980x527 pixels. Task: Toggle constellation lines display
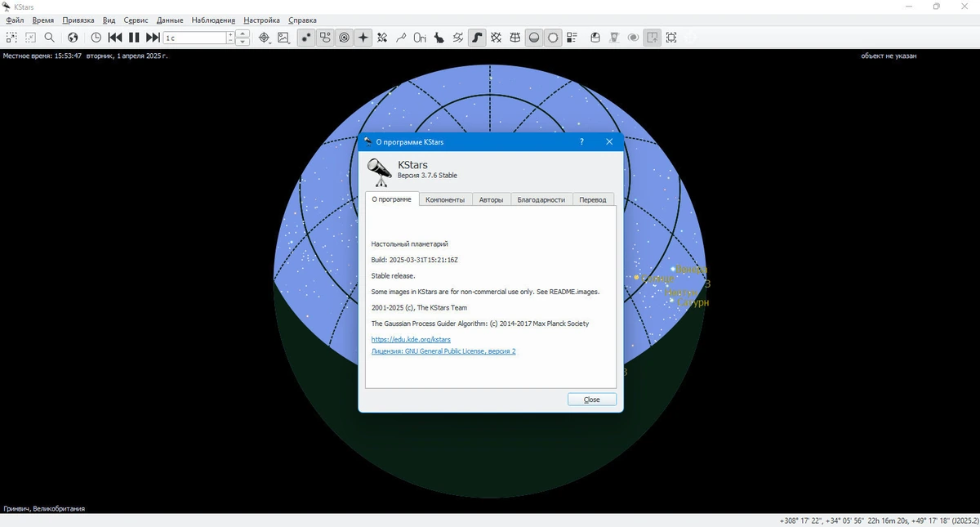point(401,38)
